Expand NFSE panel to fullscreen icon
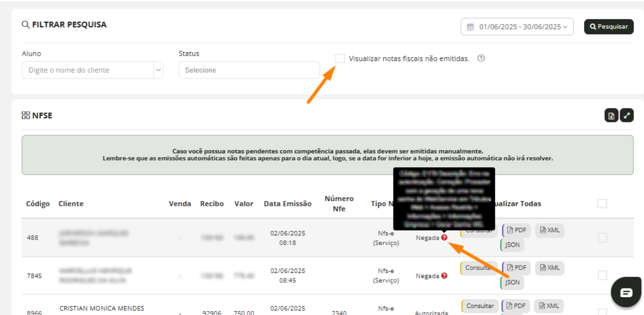 627,115
